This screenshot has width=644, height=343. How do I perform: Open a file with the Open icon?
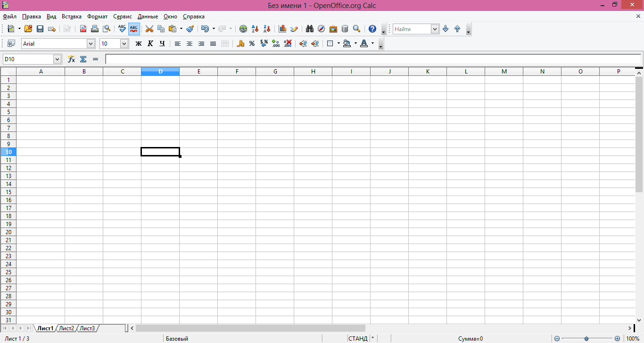click(28, 29)
